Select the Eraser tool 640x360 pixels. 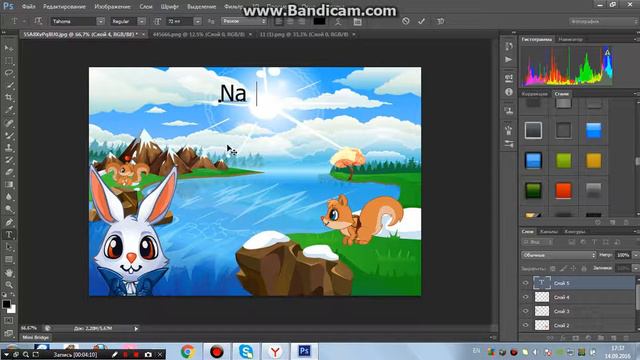9,172
